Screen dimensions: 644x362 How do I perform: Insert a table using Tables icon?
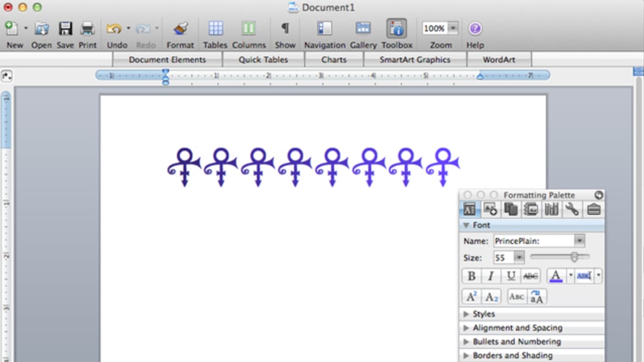[215, 29]
